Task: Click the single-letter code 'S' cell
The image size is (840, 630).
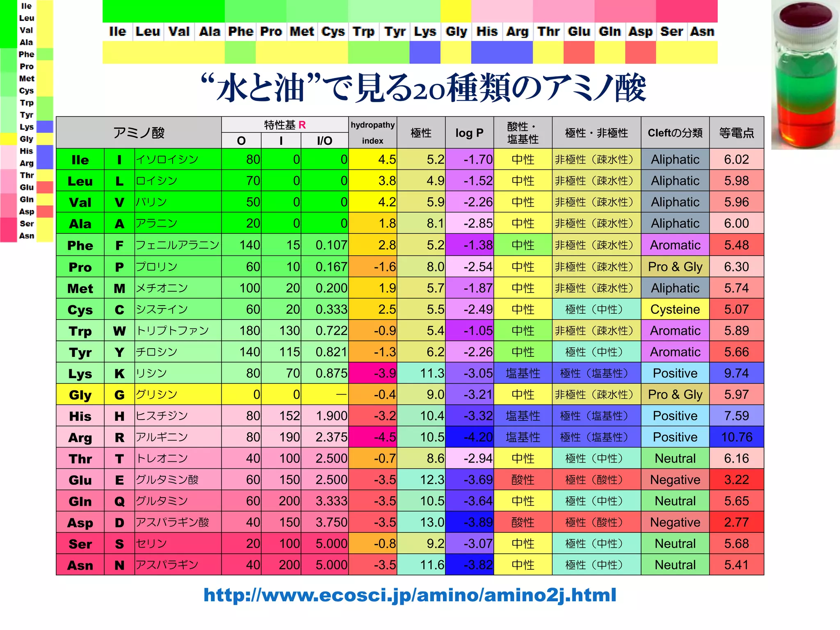Action: pyautogui.click(x=119, y=544)
